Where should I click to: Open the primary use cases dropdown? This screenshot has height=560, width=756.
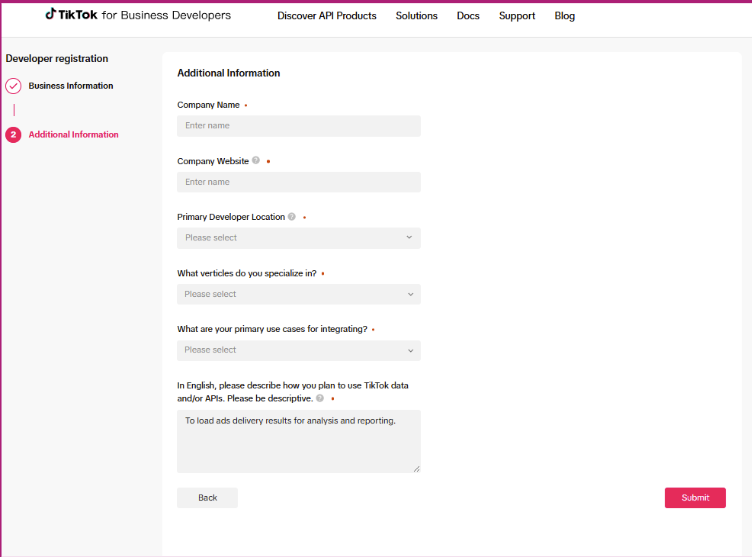[298, 350]
